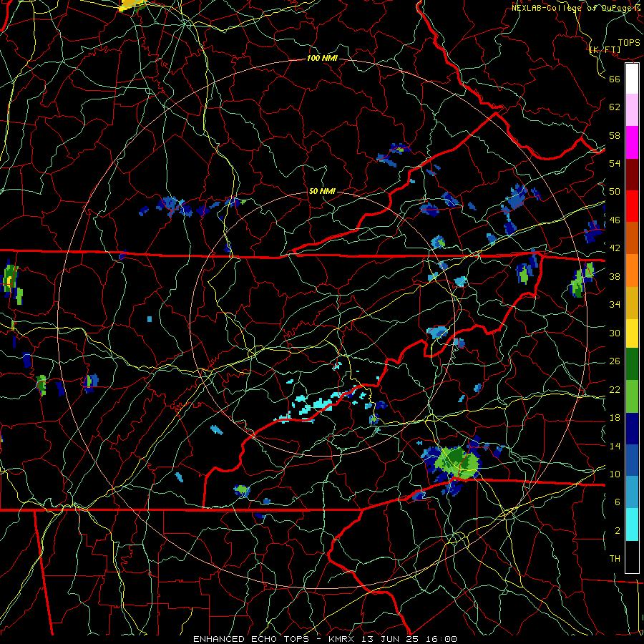Image resolution: width=644 pixels, height=644 pixels.
Task: Select the 14 legend value
Action: (615, 446)
